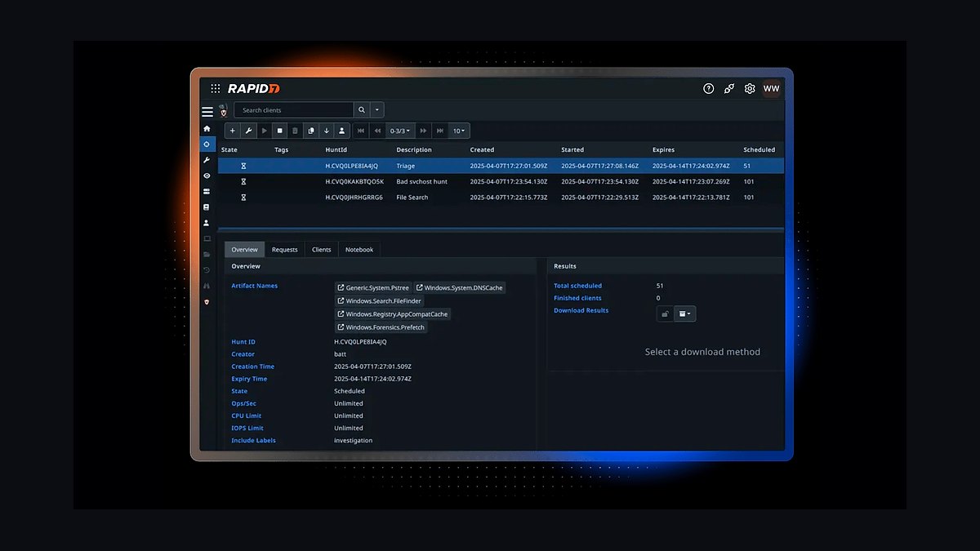Open the 10 rows per page dropdown
The height and width of the screenshot is (551, 980).
pyautogui.click(x=459, y=131)
